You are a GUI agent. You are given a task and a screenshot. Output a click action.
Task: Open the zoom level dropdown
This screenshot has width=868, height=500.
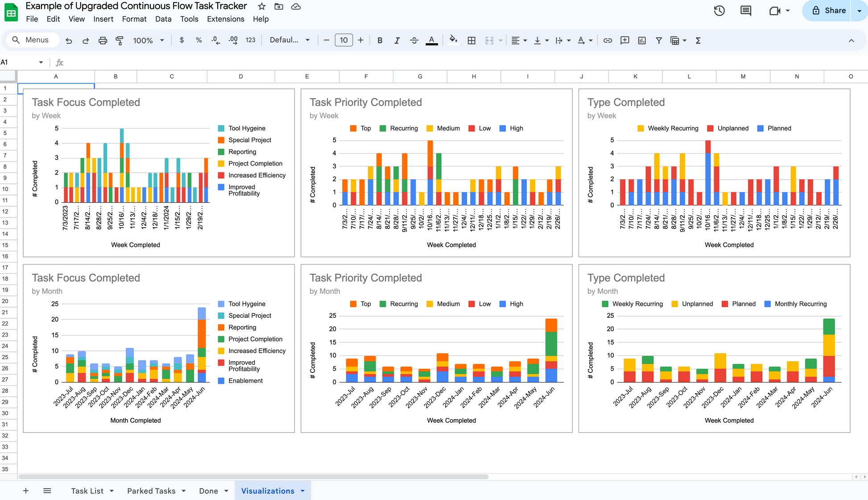pos(149,41)
